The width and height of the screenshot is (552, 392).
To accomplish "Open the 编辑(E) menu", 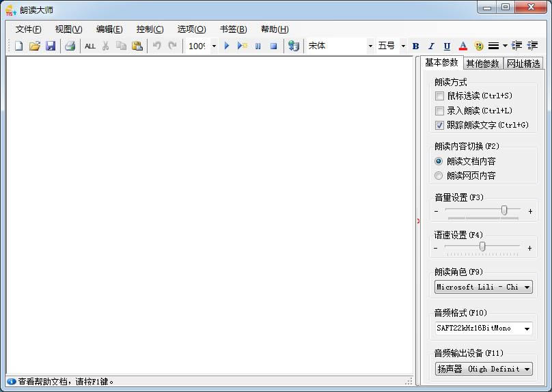I will [109, 29].
